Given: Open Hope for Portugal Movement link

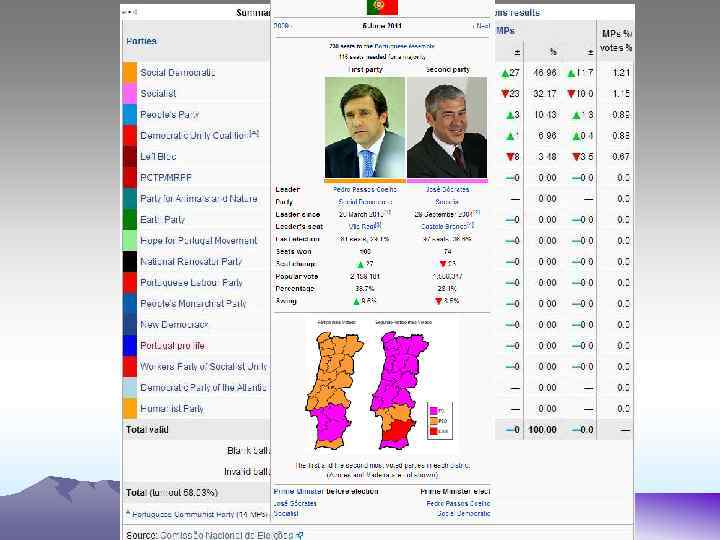Looking at the screenshot, I should pos(198,241).
